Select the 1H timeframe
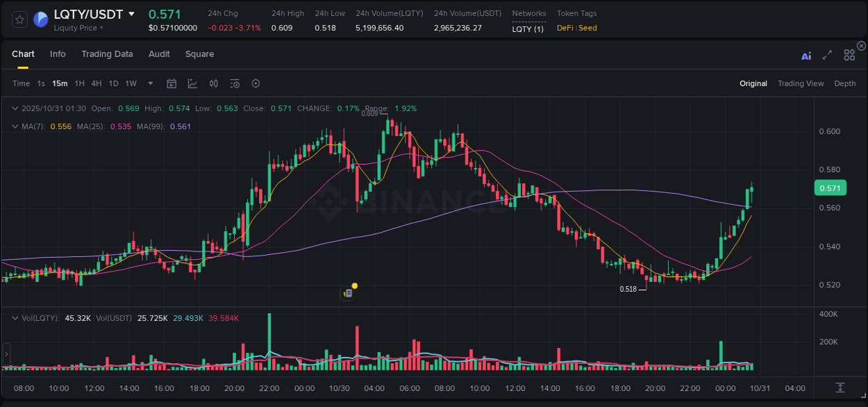 pos(80,83)
